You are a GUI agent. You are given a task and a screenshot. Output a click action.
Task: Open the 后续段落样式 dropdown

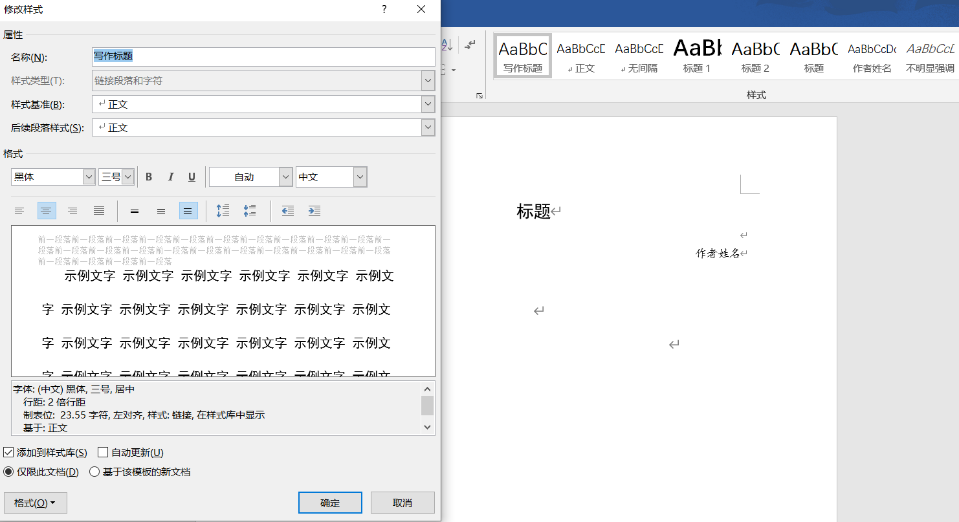428,127
